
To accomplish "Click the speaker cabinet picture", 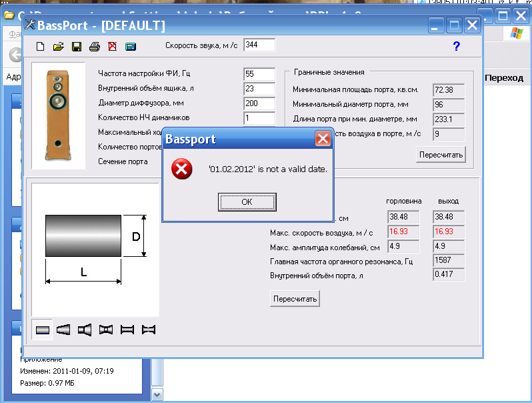I will click(x=59, y=115).
